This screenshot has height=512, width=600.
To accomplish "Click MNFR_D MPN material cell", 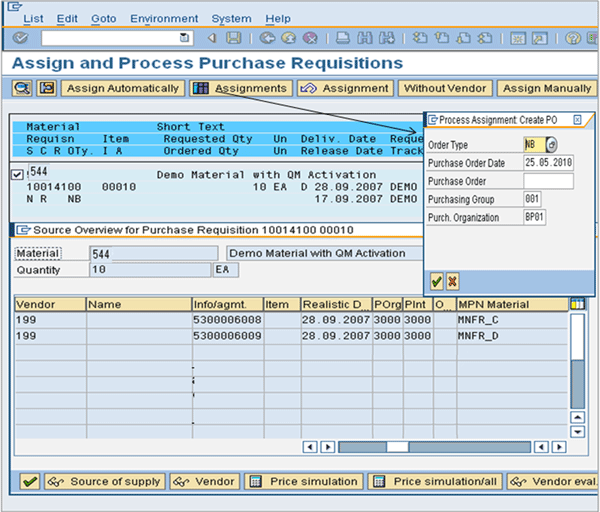I will click(x=512, y=336).
